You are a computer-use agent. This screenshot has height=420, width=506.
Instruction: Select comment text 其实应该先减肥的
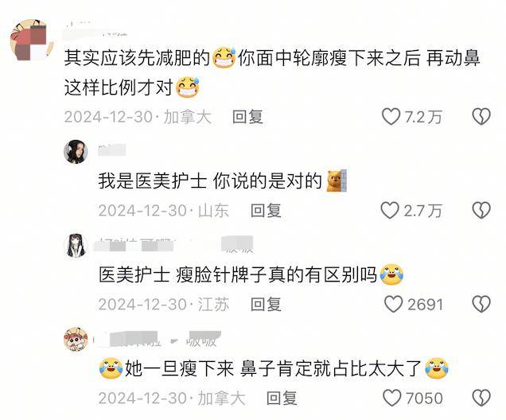(x=137, y=58)
